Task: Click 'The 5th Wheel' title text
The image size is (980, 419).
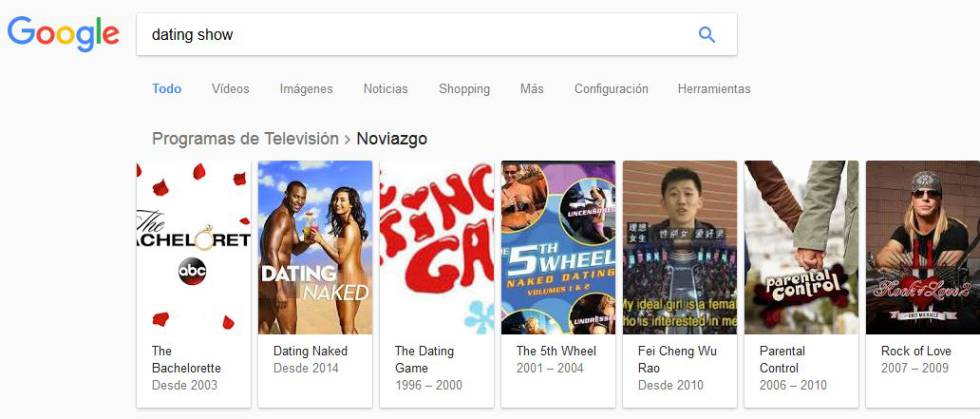Action: [x=556, y=351]
